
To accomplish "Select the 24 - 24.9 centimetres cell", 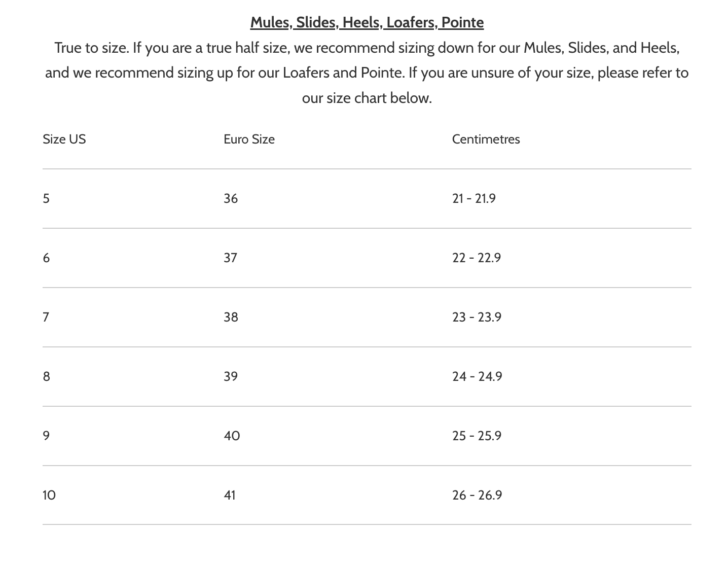I will click(x=477, y=376).
